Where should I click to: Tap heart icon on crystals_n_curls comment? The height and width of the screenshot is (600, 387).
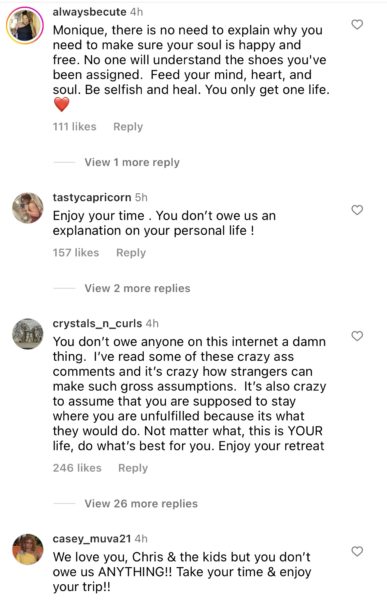coord(357,336)
